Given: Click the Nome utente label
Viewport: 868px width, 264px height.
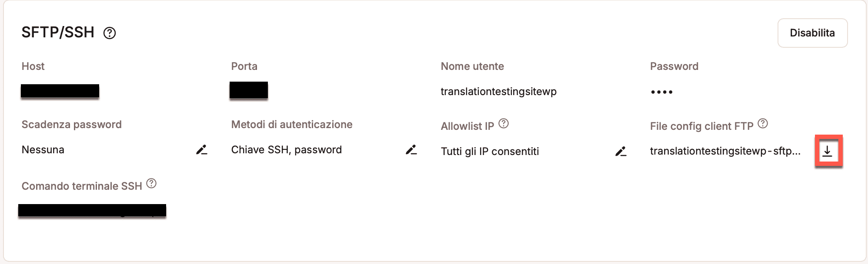Looking at the screenshot, I should tap(472, 66).
